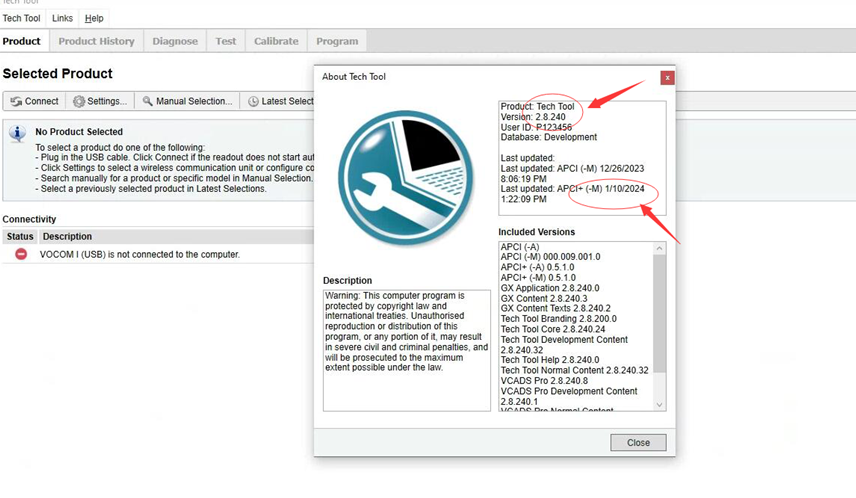Image resolution: width=856 pixels, height=498 pixels.
Task: Click the Close button in About dialog
Action: point(638,443)
